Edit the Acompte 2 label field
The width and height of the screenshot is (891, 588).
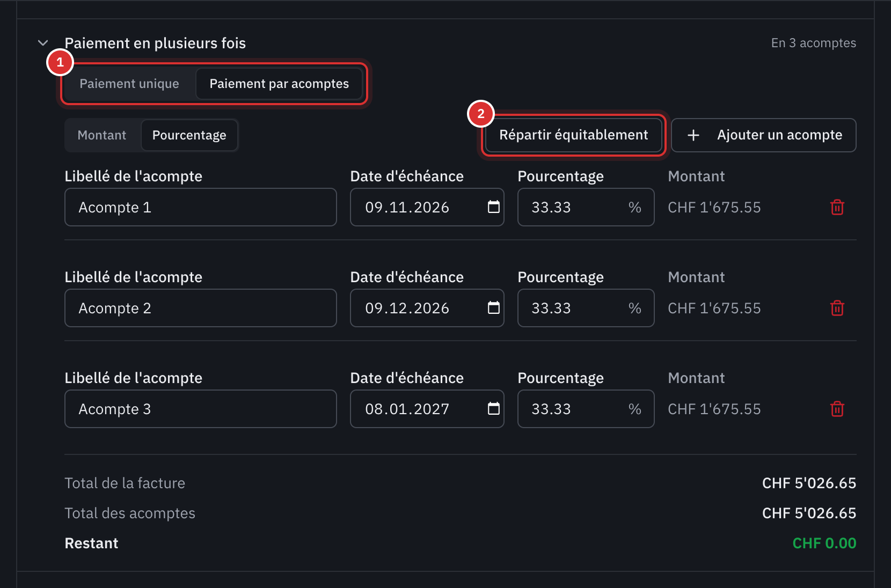coord(201,308)
